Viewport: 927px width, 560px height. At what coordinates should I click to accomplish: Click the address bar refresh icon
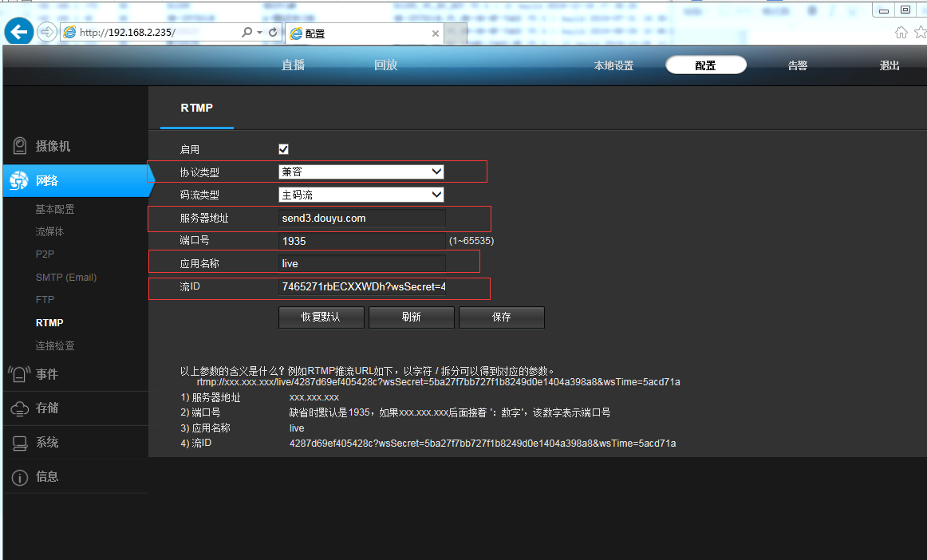(x=274, y=33)
